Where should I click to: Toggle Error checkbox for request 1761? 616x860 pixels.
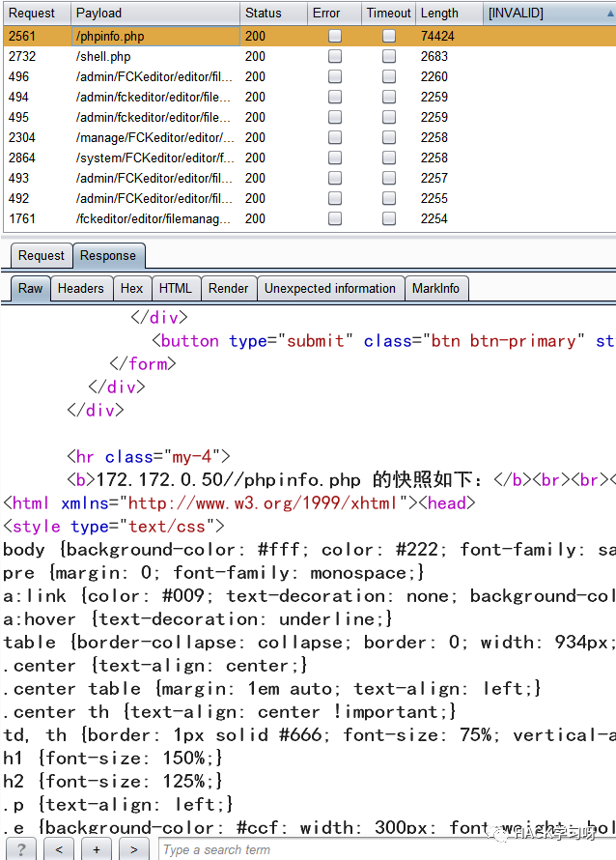pyautogui.click(x=335, y=218)
